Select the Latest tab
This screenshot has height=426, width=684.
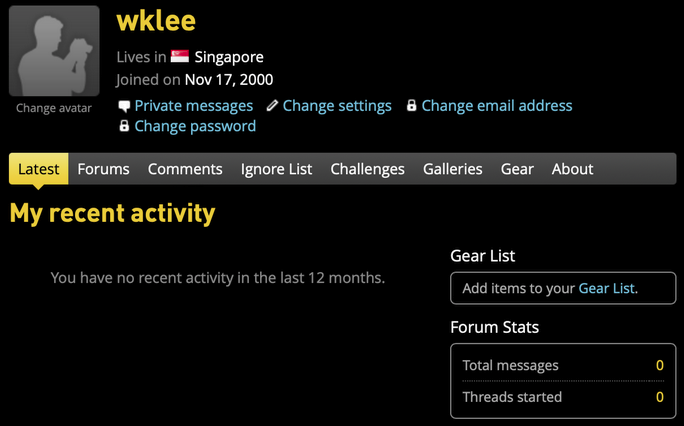click(39, 169)
